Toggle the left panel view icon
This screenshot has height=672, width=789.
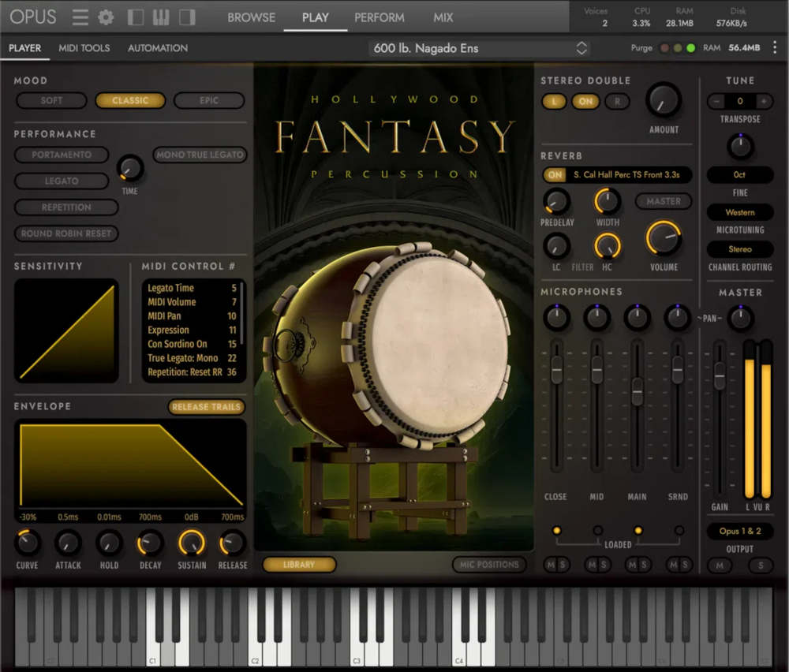(x=134, y=17)
